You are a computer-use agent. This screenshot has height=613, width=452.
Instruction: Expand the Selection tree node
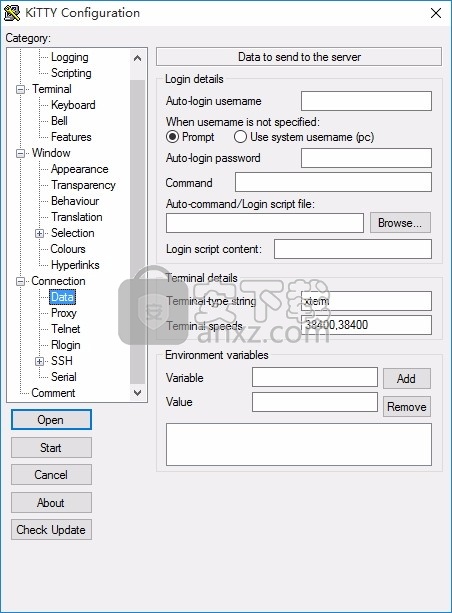tap(39, 233)
